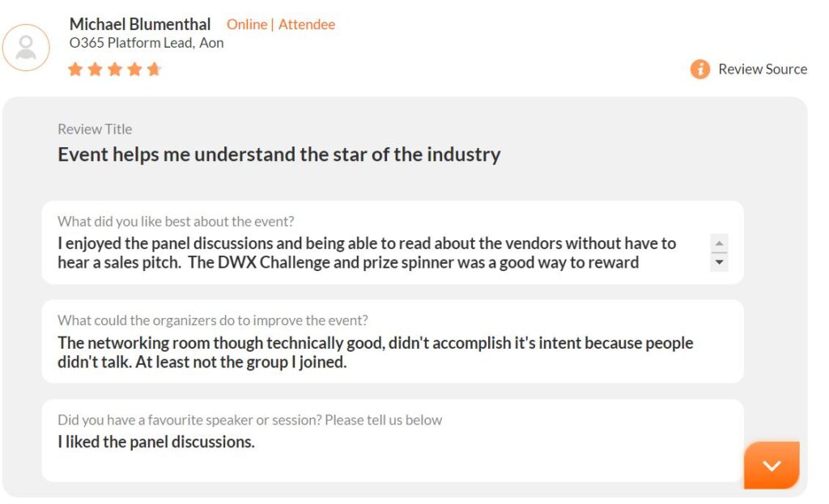Click the Attendee label

(306, 24)
